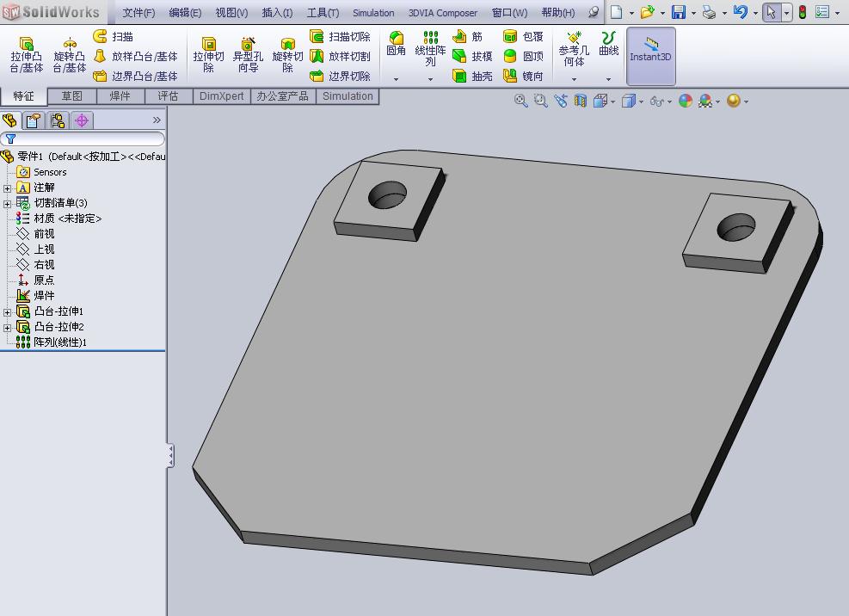Image resolution: width=849 pixels, height=616 pixels.
Task: Select the Revolved Cut (旋转切除) tool
Action: (287, 54)
